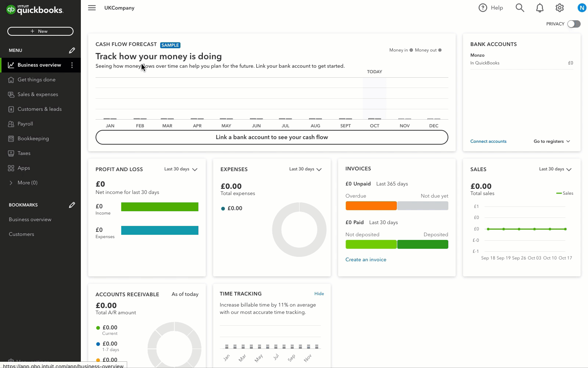The width and height of the screenshot is (588, 368).
Task: Click the dark green Deposited bar
Action: coord(423,244)
